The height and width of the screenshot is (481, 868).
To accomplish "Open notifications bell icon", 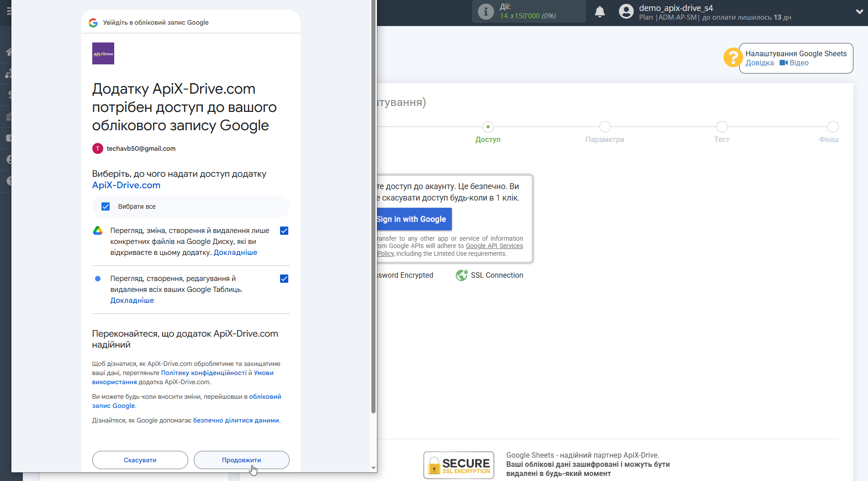I will coord(600,12).
